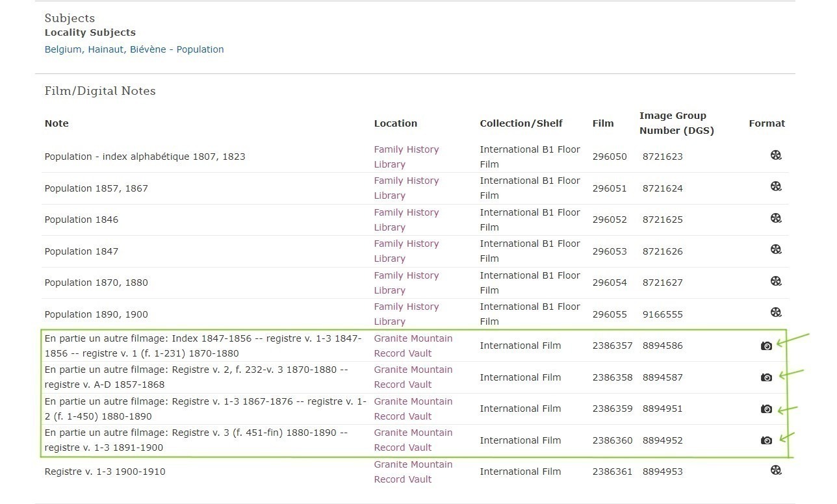Click Family History Library link for film 296050
This screenshot has width=837, height=504.
pos(406,157)
